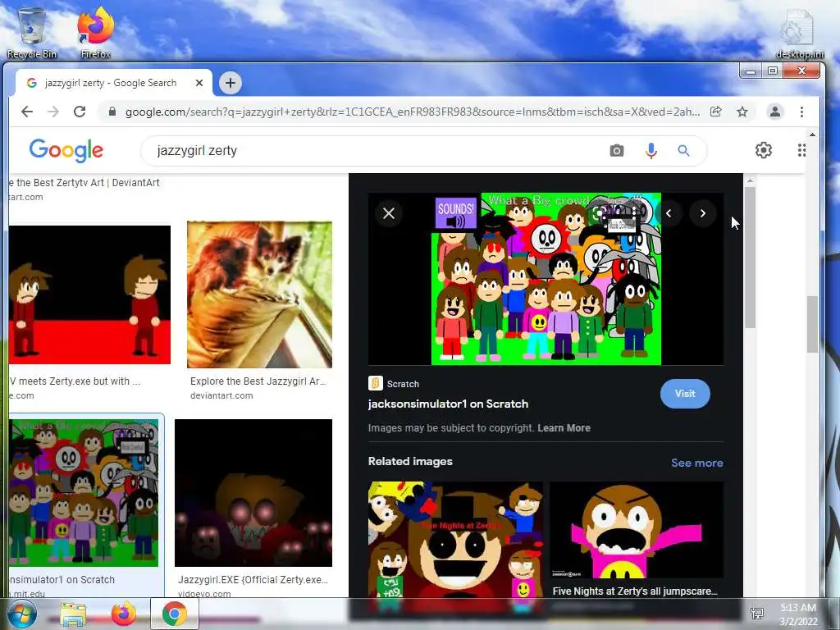Open the Google apps grid
The width and height of the screenshot is (840, 630).
tap(801, 151)
